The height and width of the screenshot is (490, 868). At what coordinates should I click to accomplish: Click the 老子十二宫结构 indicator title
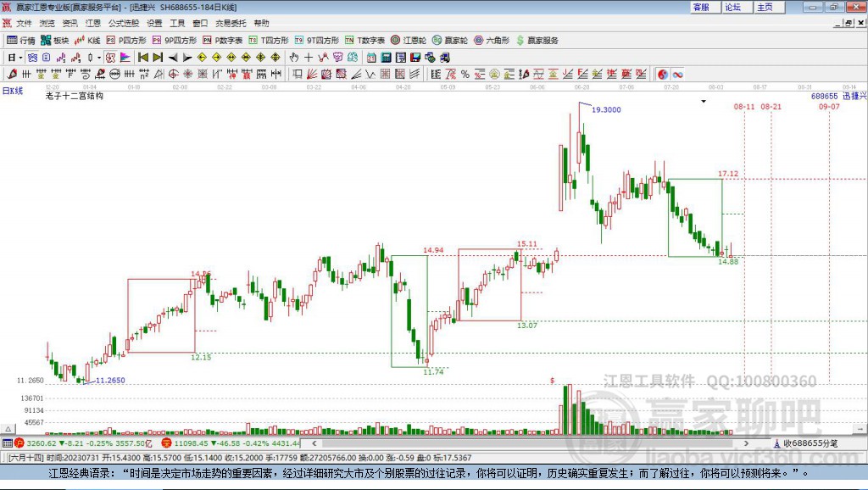pyautogui.click(x=75, y=97)
